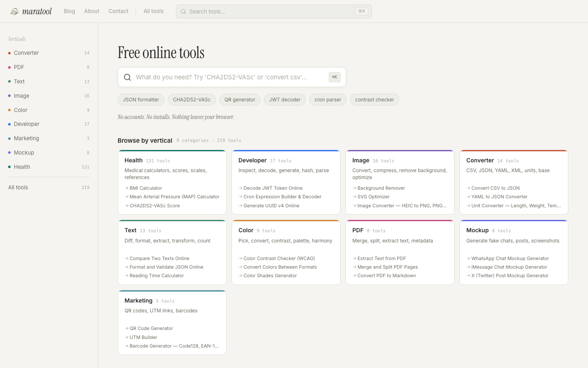Open the Converter card heading

(x=480, y=160)
